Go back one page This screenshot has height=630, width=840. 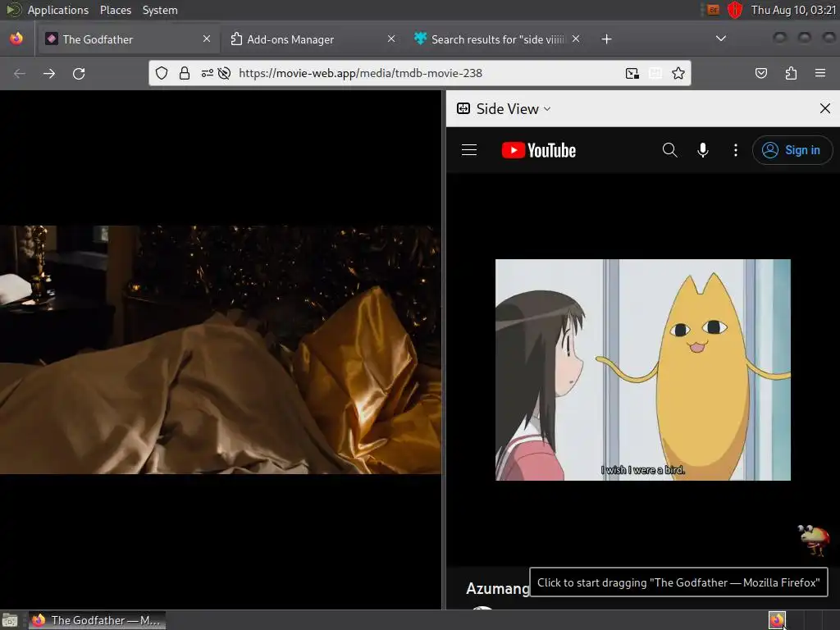point(20,73)
